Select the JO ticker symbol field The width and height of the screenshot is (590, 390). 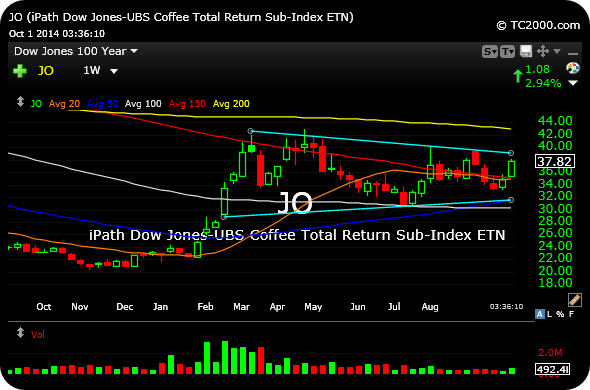point(46,71)
